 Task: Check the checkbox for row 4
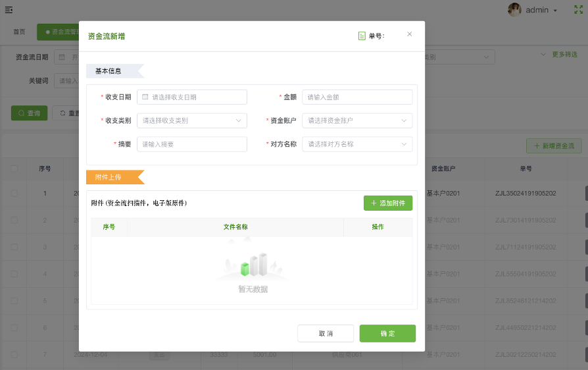point(14,274)
